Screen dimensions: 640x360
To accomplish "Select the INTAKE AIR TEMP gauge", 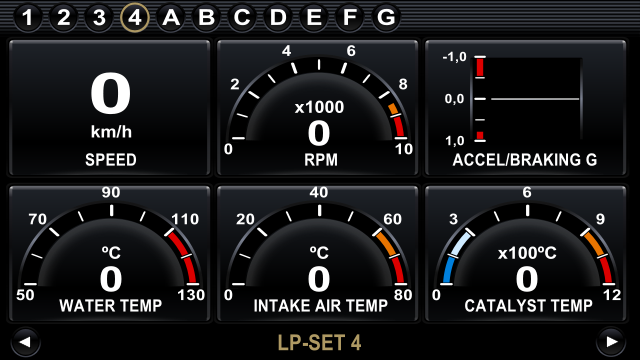I will pos(318,253).
